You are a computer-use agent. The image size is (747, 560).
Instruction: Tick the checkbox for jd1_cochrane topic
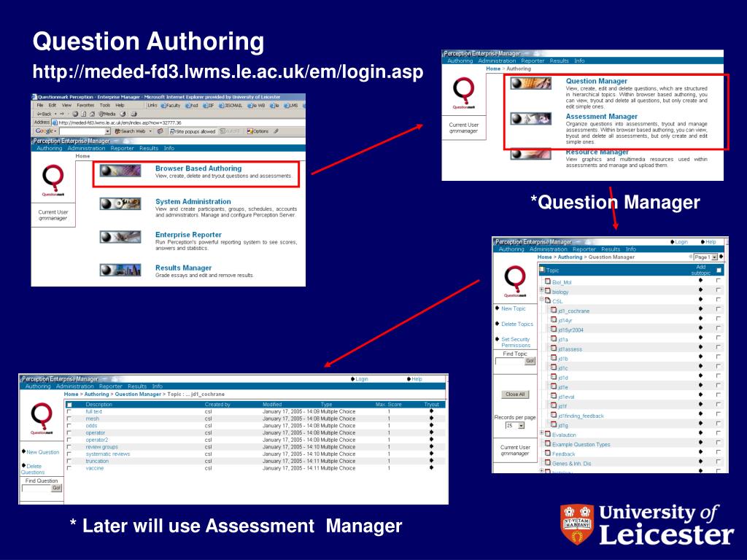click(719, 309)
